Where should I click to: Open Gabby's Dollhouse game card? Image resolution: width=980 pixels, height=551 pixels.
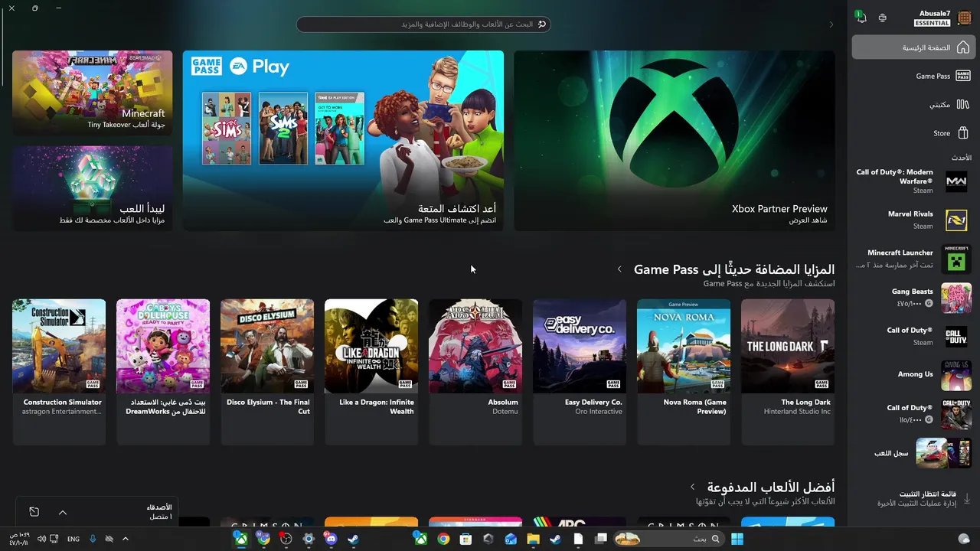click(163, 372)
